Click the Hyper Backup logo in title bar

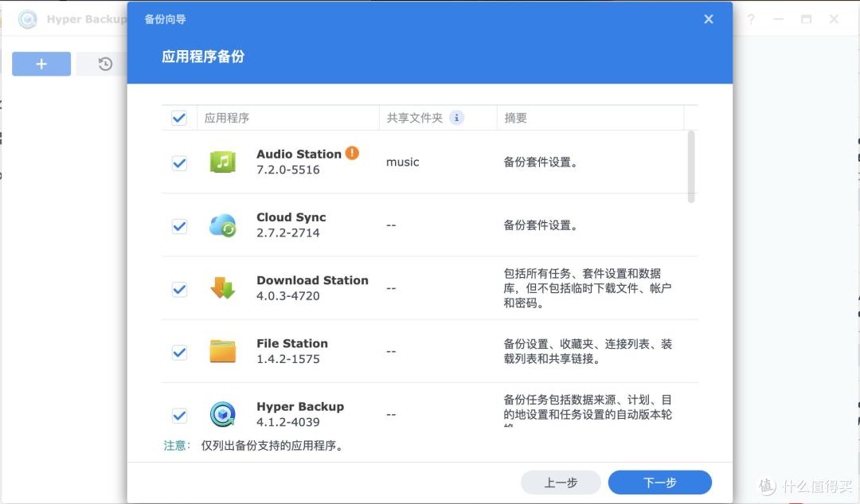(27, 19)
